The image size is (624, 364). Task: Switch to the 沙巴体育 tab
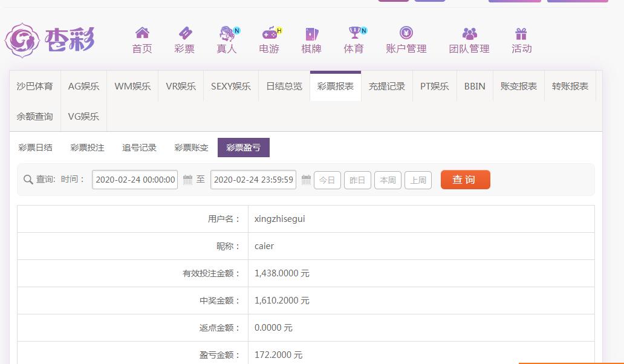34,86
